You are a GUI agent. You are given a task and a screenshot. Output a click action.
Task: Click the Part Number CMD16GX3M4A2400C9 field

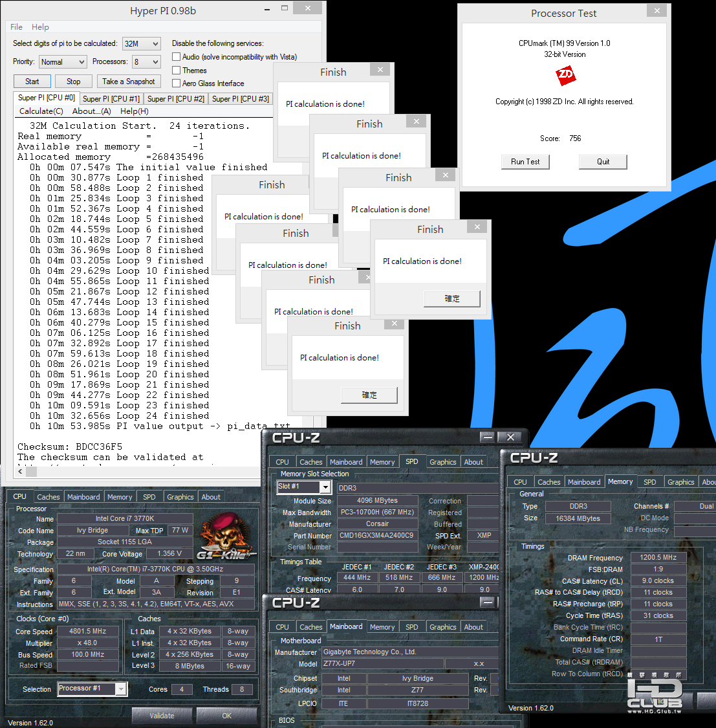pos(376,535)
